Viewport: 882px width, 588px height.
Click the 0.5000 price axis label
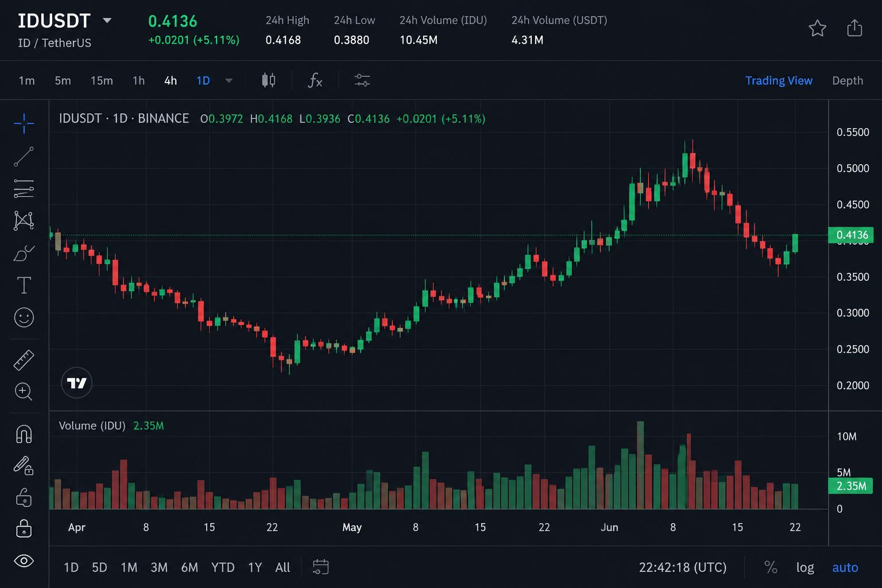coord(853,168)
